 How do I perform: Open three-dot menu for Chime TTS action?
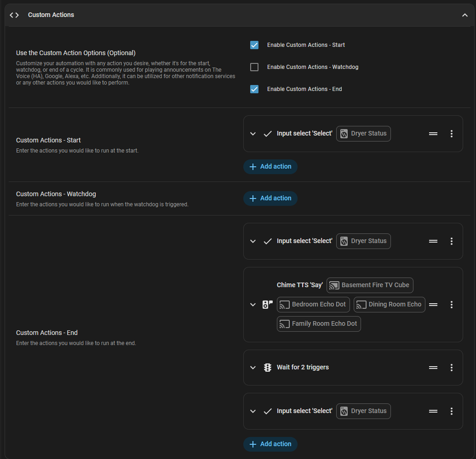pyautogui.click(x=451, y=305)
